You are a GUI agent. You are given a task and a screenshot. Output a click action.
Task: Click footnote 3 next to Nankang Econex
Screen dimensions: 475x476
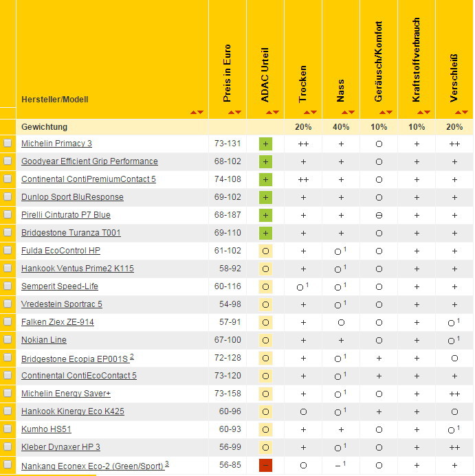pos(167,464)
